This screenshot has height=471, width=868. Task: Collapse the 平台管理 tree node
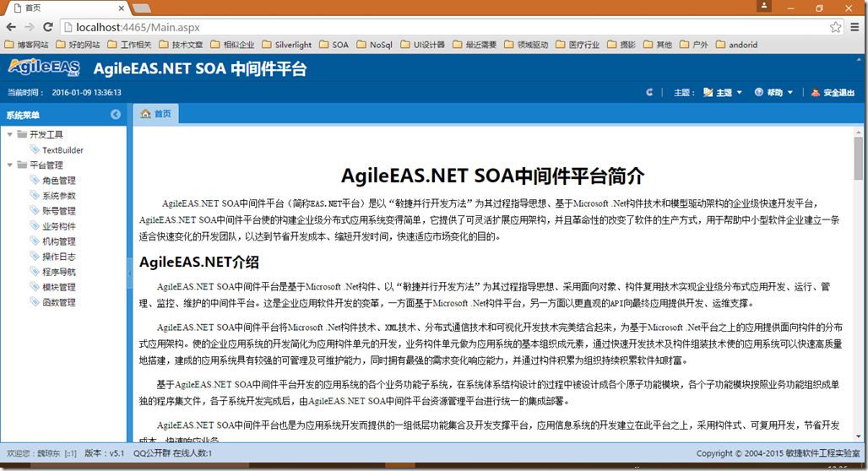pyautogui.click(x=9, y=165)
